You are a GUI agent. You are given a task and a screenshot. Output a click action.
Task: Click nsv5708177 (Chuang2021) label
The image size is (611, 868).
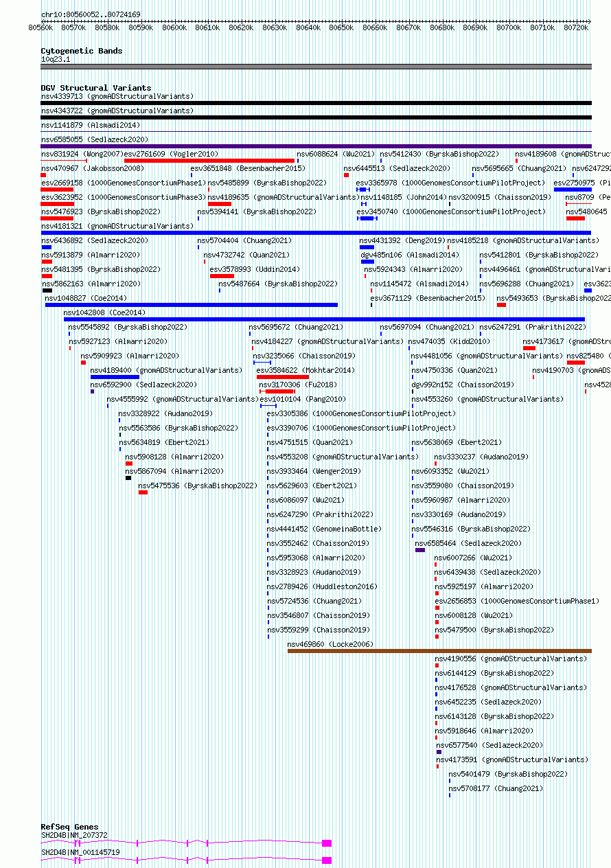tap(496, 788)
